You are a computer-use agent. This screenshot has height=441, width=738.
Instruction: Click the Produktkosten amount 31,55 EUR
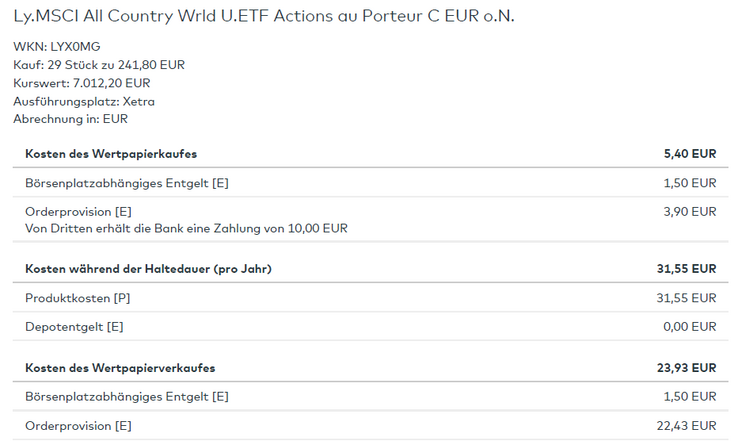(x=687, y=298)
